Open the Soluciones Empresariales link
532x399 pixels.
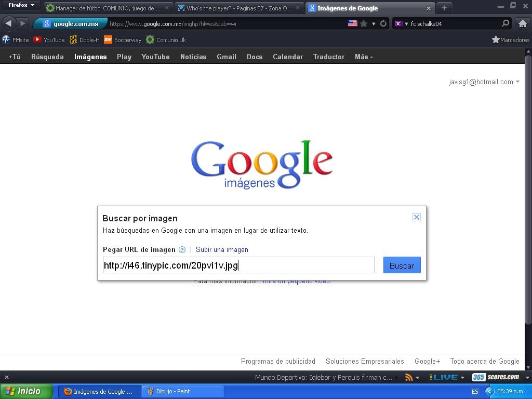[x=365, y=362]
